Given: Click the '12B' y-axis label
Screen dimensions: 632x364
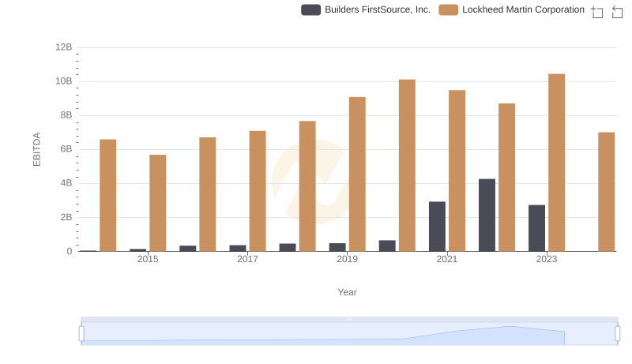Looking at the screenshot, I should [x=64, y=47].
